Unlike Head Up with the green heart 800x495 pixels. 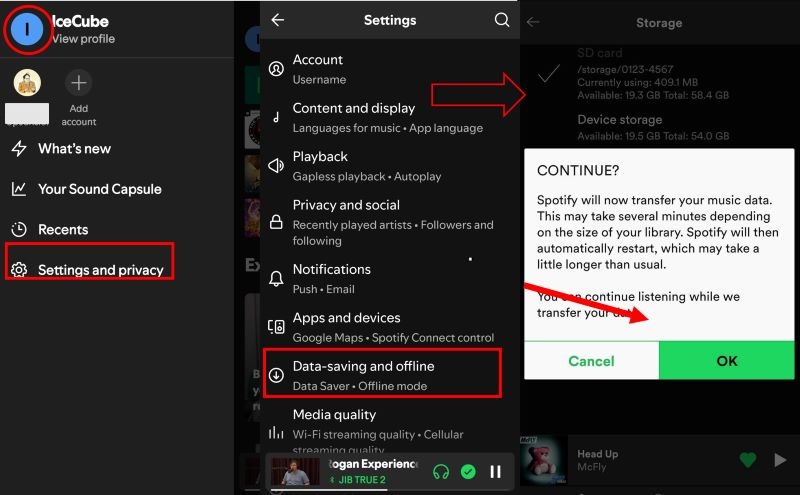[x=748, y=460]
